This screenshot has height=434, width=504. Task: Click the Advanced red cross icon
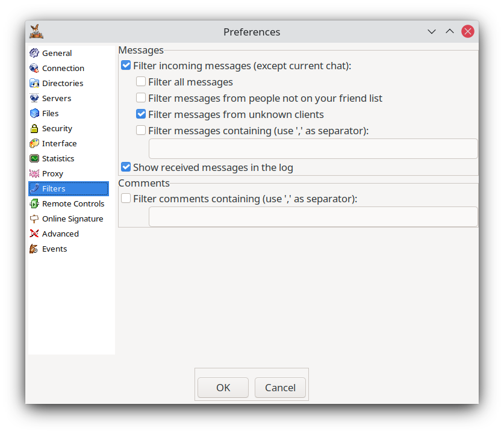click(34, 234)
